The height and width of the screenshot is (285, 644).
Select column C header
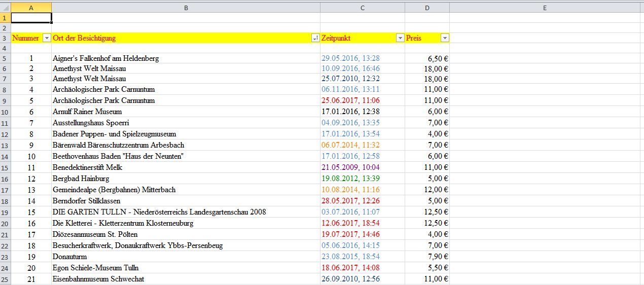click(363, 8)
